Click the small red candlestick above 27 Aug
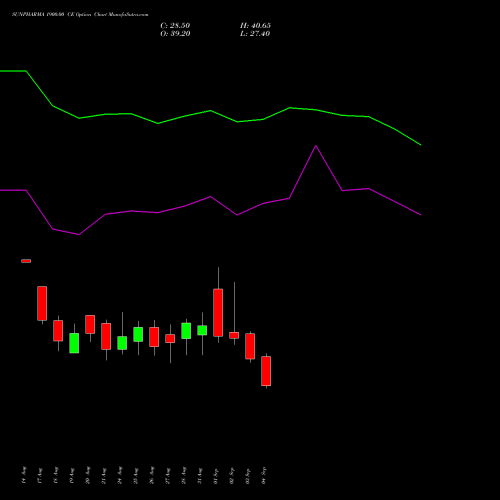The width and height of the screenshot is (500, 500). (170, 339)
